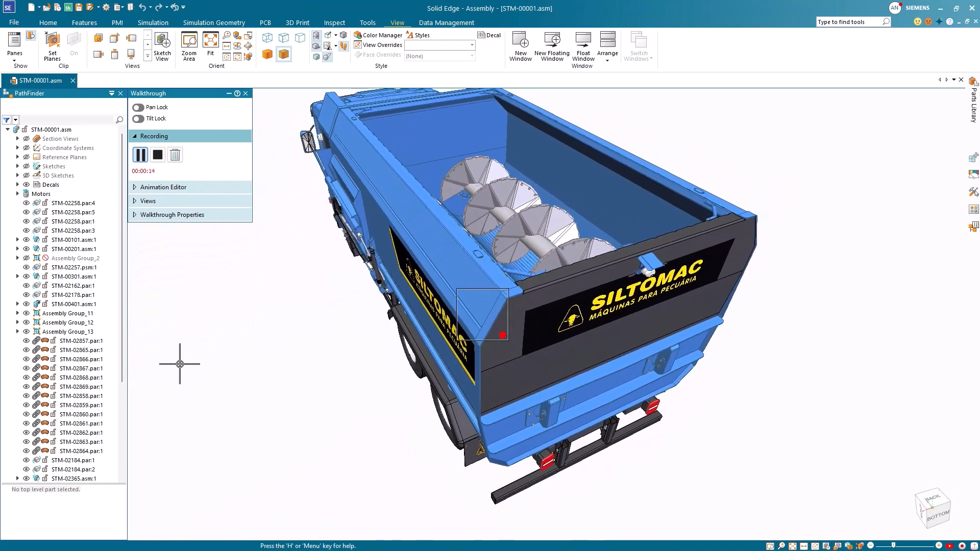Click the Walkthrough footsteps icon in ribbon

click(344, 46)
